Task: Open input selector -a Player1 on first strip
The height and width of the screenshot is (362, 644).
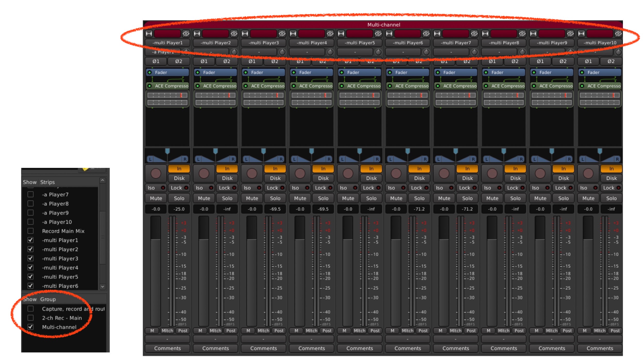Action: click(x=163, y=52)
